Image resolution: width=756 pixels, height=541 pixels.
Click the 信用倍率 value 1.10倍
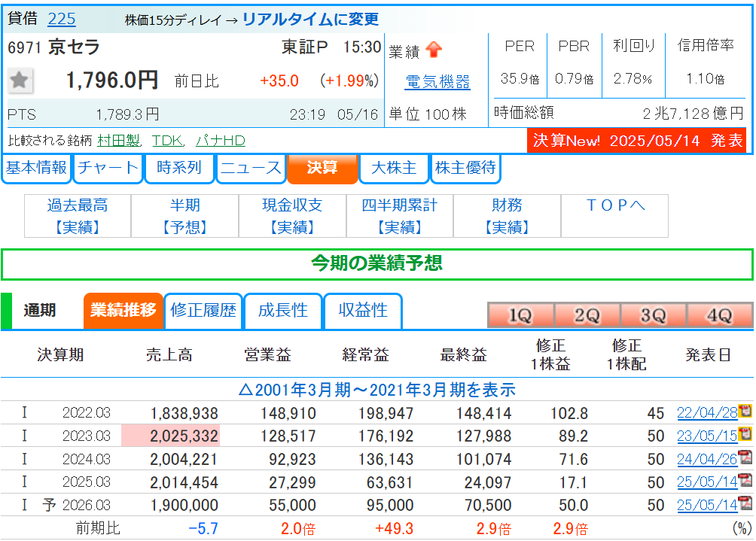click(706, 78)
